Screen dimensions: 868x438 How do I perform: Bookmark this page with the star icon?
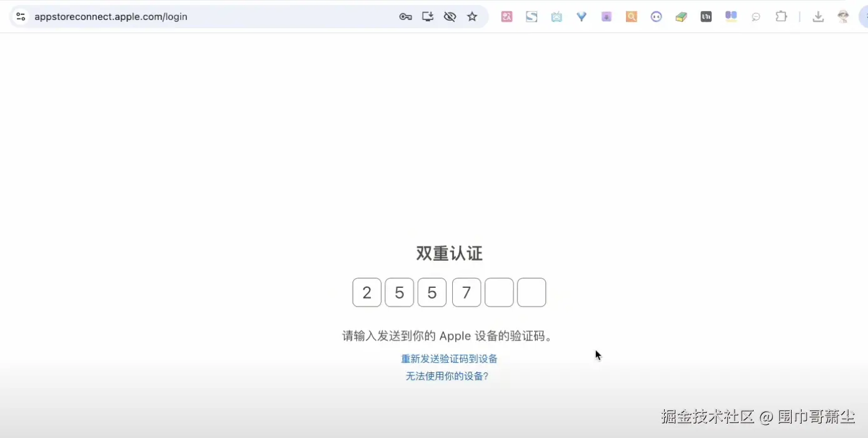pos(472,17)
